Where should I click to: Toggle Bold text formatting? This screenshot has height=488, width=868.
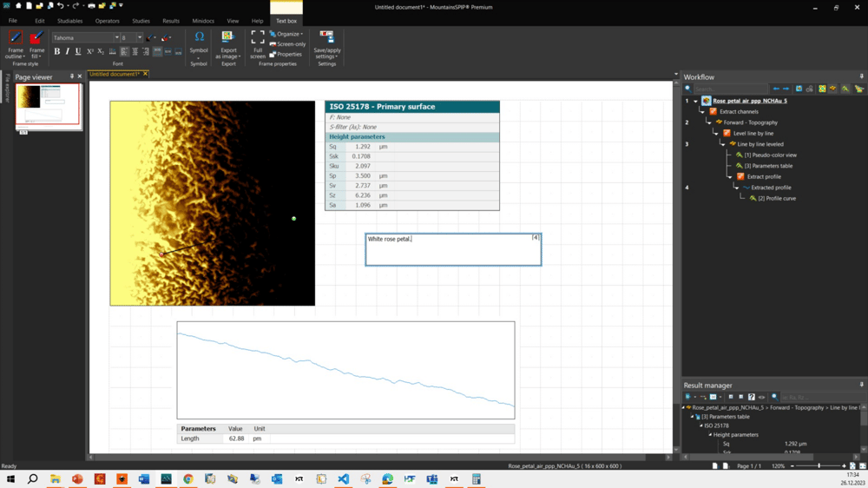pos(57,51)
